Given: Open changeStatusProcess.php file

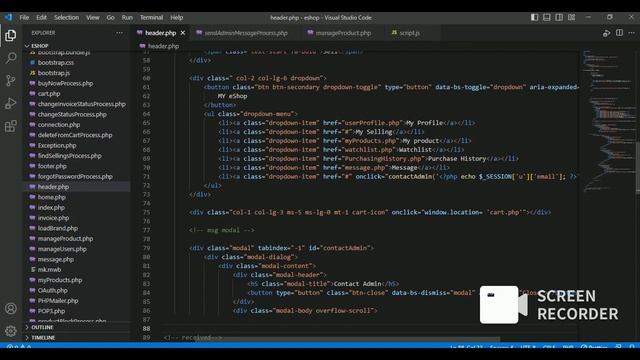Looking at the screenshot, I should tap(72, 114).
